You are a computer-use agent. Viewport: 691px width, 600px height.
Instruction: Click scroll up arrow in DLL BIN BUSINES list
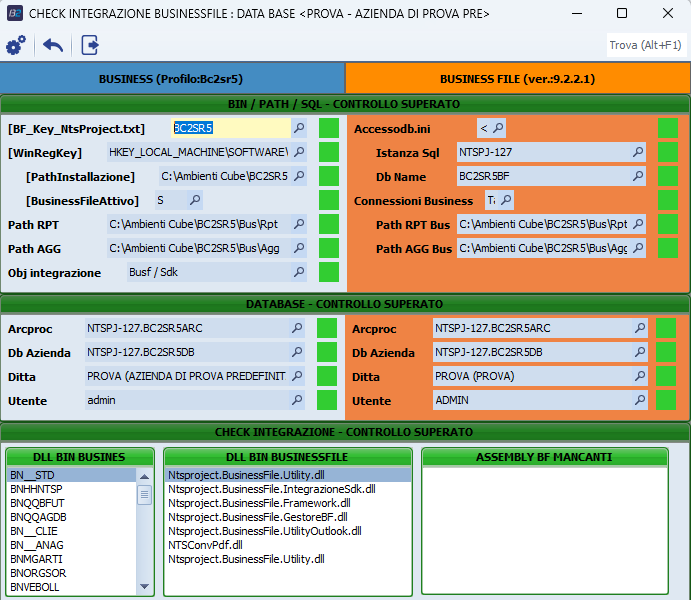point(144,476)
